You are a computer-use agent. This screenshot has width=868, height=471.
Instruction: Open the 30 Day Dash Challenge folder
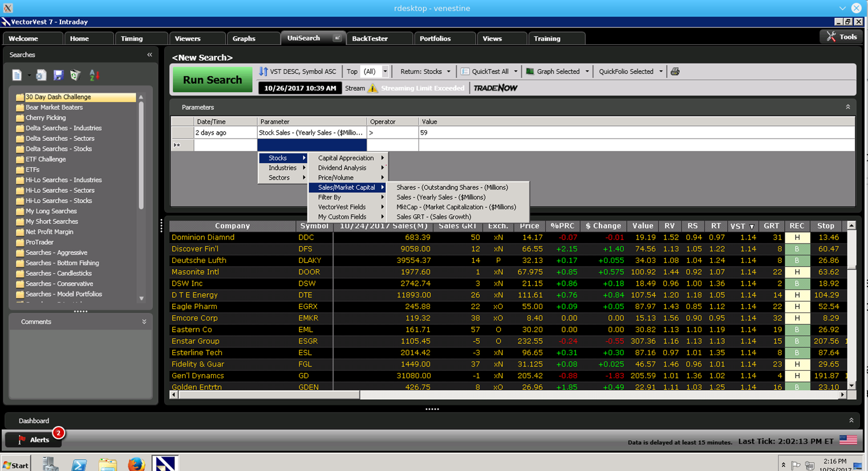[x=75, y=97]
